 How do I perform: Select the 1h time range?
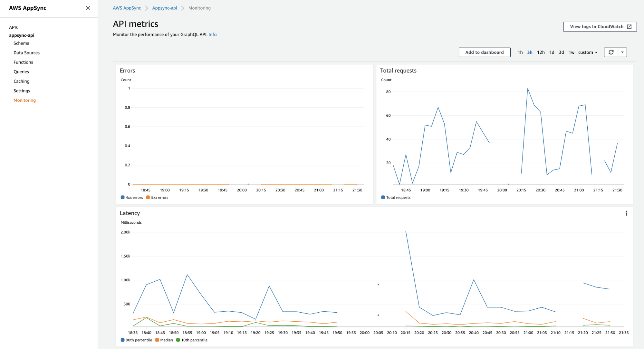(520, 52)
